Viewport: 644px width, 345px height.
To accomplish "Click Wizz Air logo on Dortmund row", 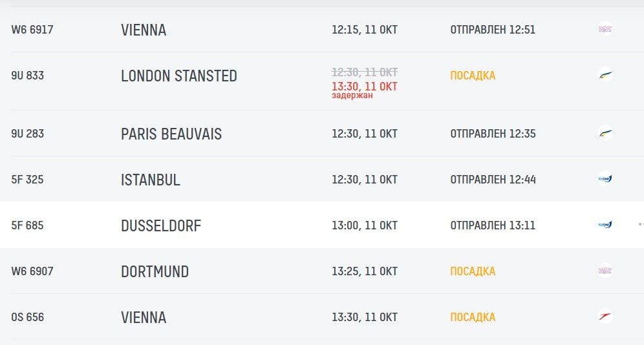I will point(605,271).
